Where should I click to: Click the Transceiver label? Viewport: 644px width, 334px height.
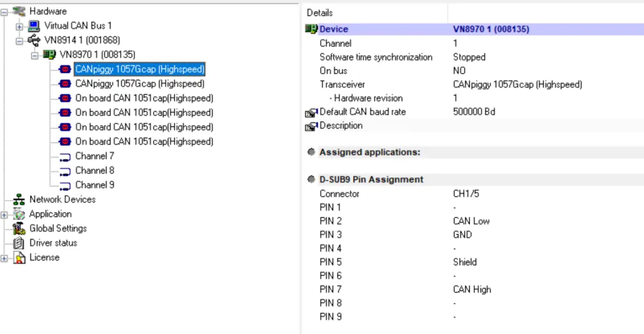tap(342, 84)
